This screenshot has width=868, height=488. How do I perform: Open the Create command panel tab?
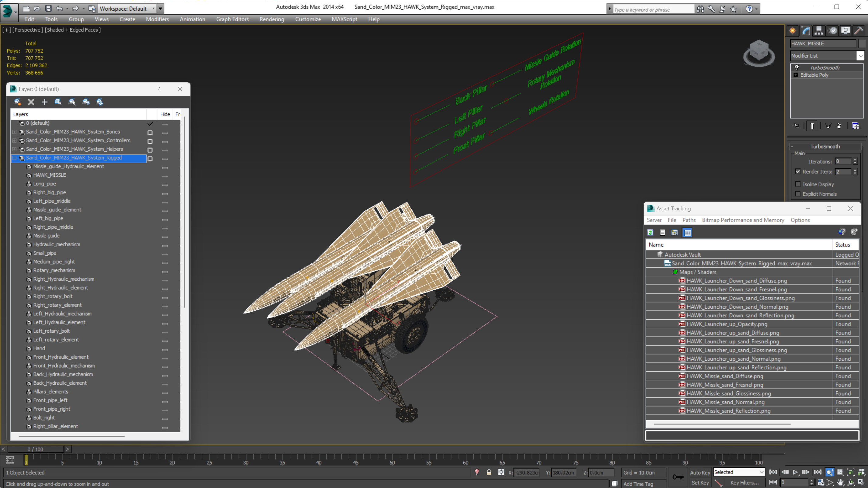(793, 31)
